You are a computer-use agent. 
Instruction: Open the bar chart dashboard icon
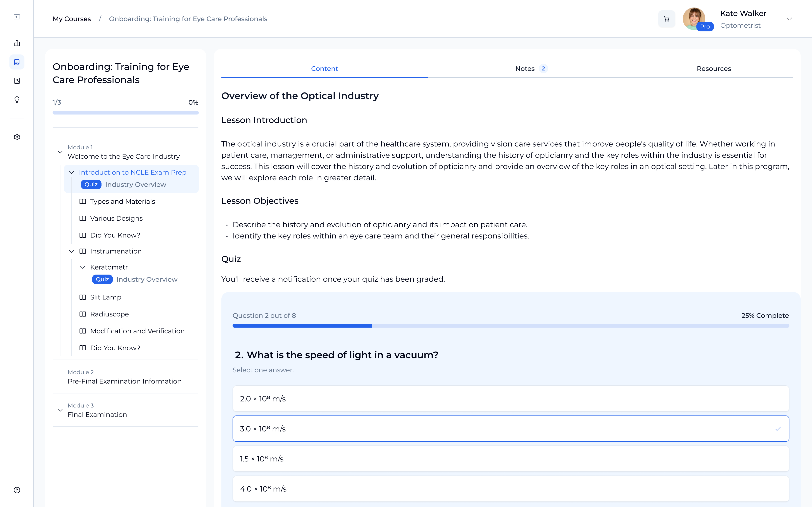[17, 43]
